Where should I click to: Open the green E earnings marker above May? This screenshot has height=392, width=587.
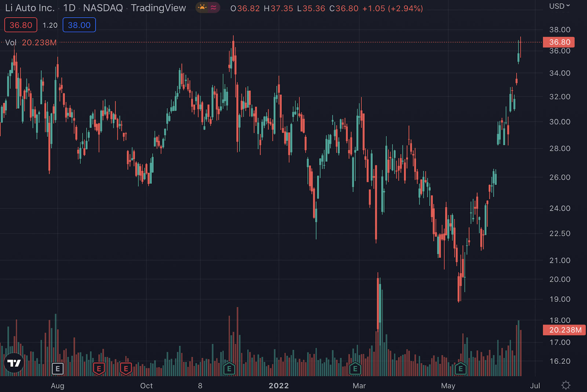461,369
